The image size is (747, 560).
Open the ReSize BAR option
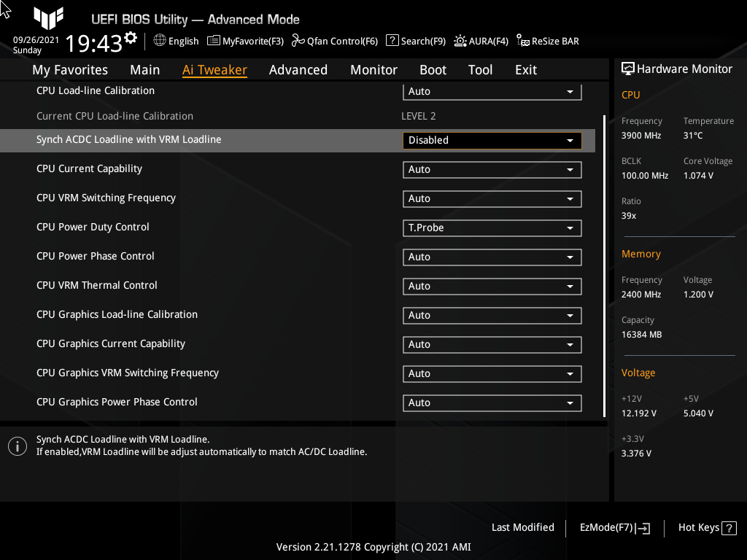[x=547, y=41]
